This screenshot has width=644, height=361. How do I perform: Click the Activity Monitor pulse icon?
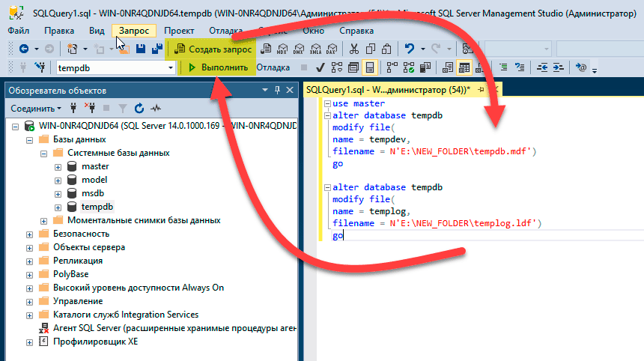(156, 108)
